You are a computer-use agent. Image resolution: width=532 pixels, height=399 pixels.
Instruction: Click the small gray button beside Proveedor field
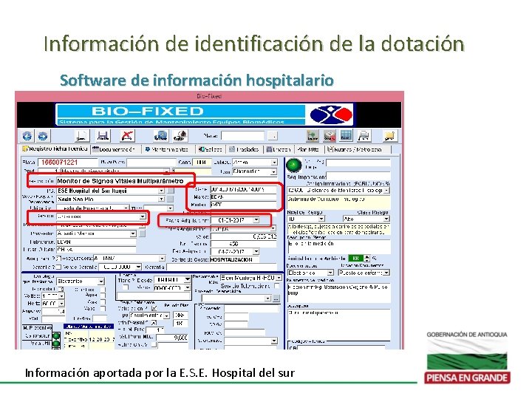point(143,233)
